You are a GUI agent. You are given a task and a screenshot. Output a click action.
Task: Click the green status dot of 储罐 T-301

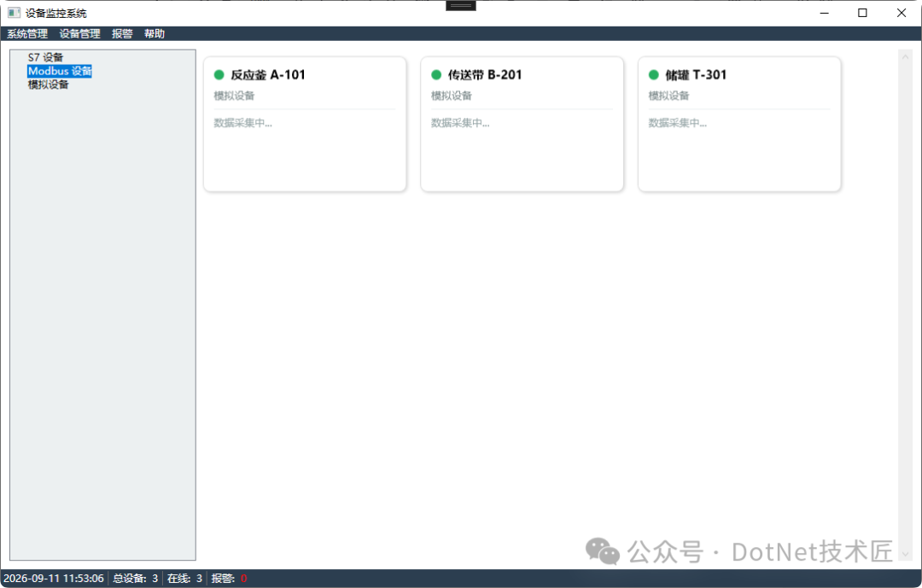[x=653, y=75]
